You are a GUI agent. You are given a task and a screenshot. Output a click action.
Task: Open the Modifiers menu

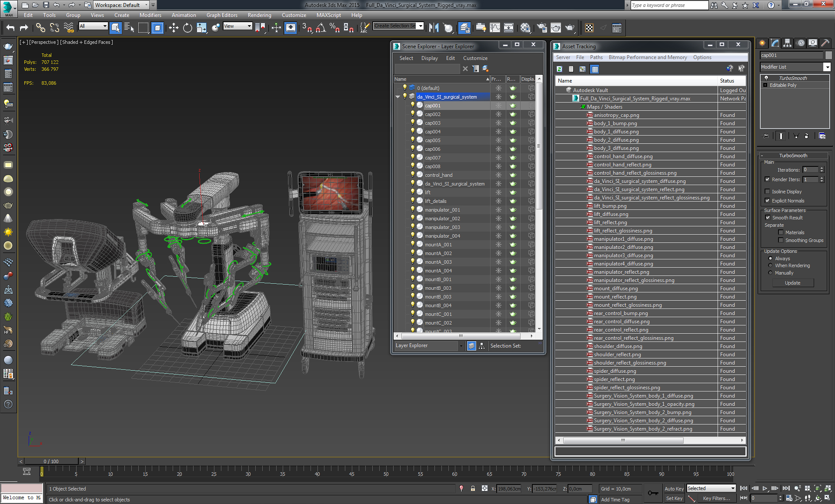coord(150,15)
